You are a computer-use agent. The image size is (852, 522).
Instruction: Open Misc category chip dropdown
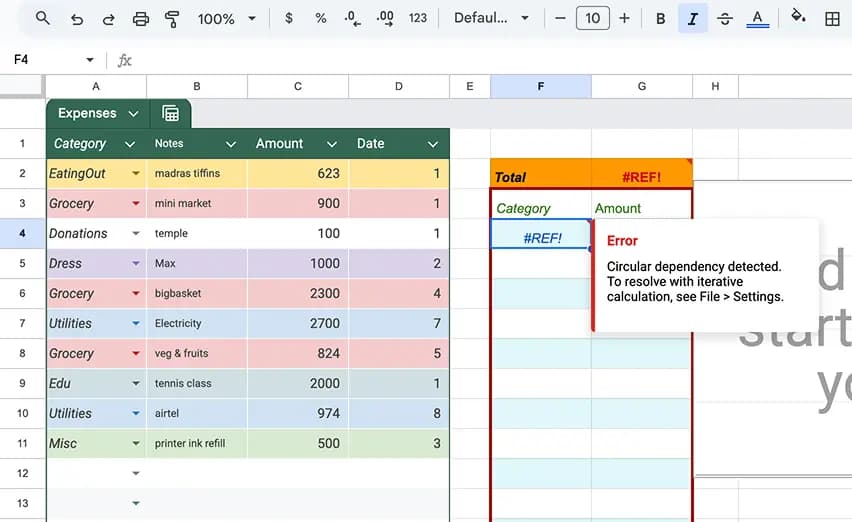136,443
